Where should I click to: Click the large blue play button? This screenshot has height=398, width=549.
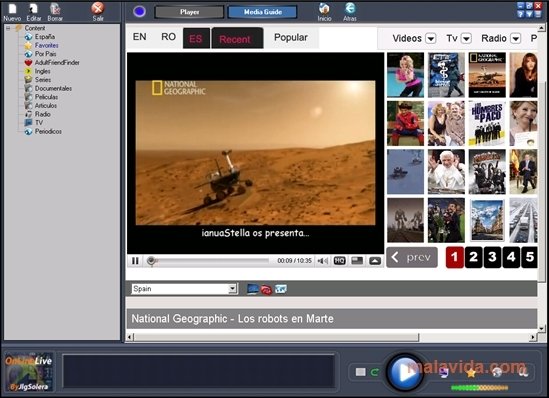404,372
